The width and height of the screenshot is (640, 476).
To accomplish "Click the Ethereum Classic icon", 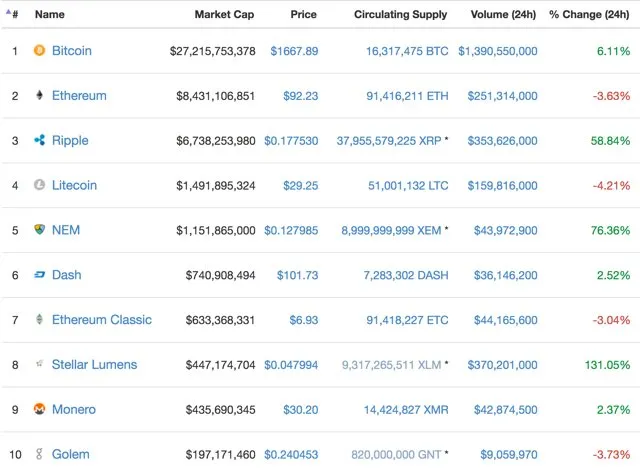I will coord(39,319).
